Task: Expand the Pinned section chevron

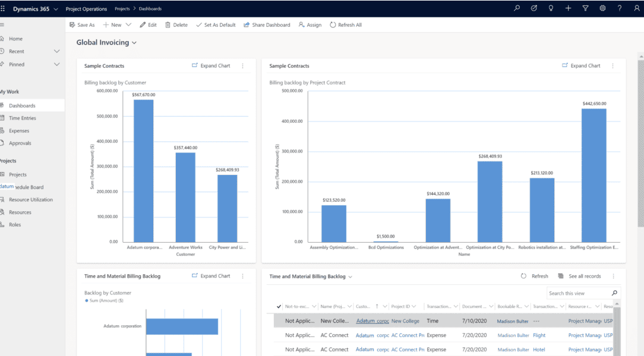Action: [x=56, y=65]
